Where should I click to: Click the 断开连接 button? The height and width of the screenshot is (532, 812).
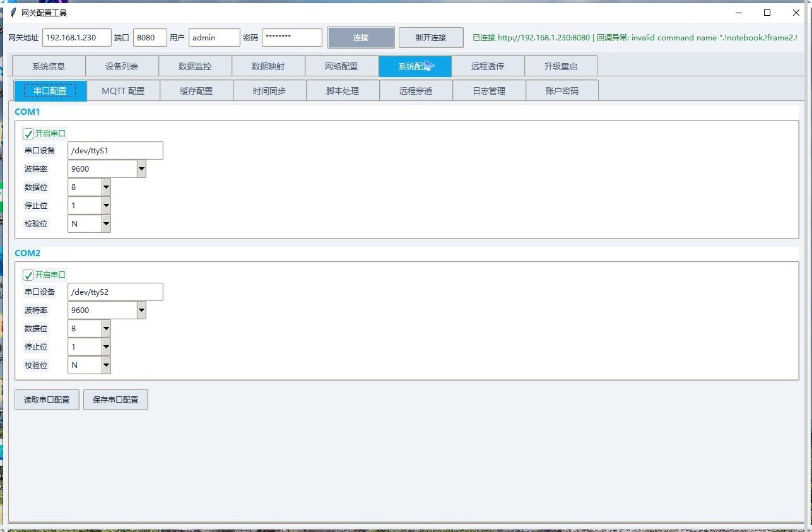[431, 37]
